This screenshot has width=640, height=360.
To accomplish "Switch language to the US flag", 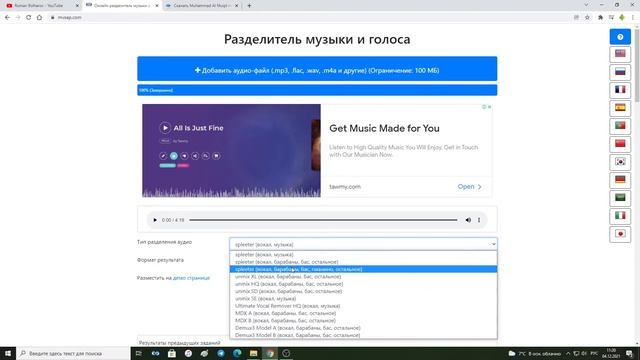I will 620,54.
